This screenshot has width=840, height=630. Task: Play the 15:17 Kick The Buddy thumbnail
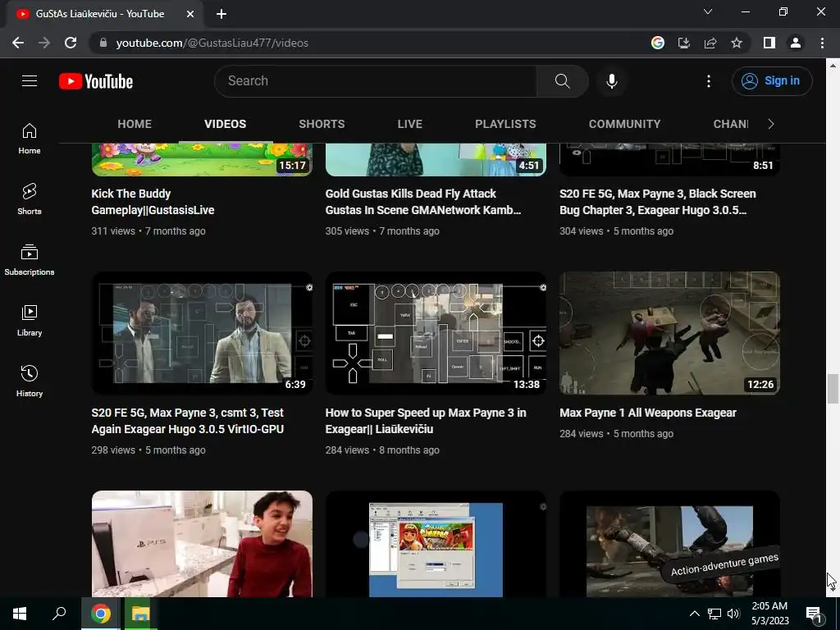[x=202, y=159]
